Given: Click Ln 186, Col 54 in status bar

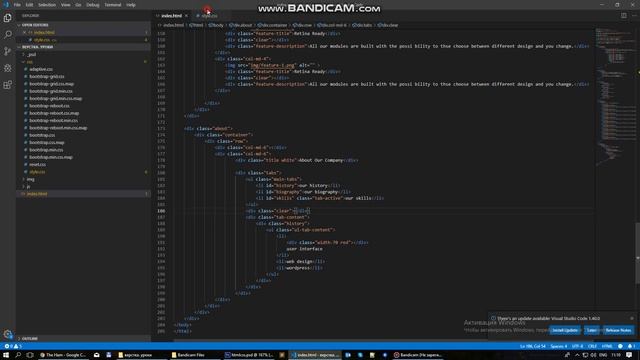Looking at the screenshot, I should click(533, 346).
